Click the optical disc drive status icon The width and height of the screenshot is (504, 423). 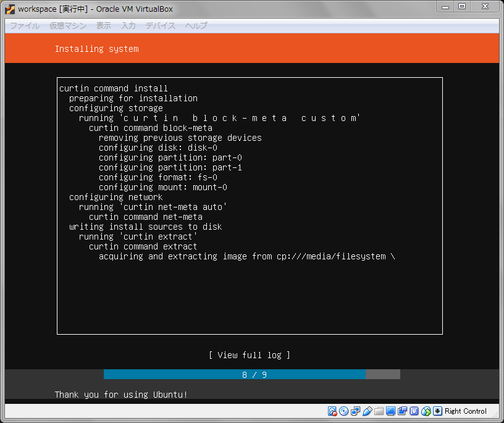[343, 411]
